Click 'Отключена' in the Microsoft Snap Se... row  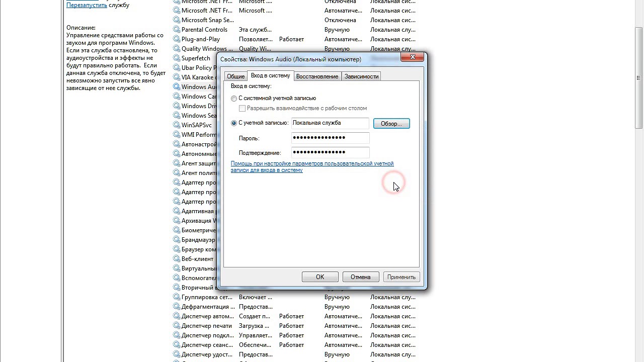340,20
